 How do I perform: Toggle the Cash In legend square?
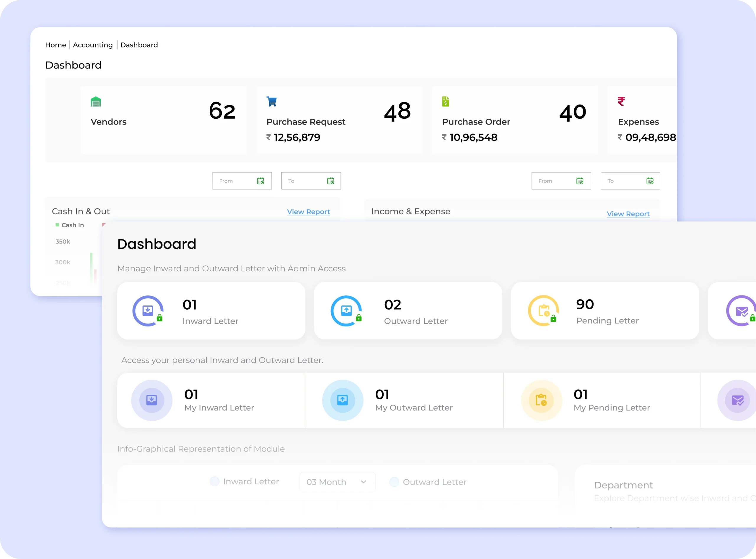[x=57, y=225]
